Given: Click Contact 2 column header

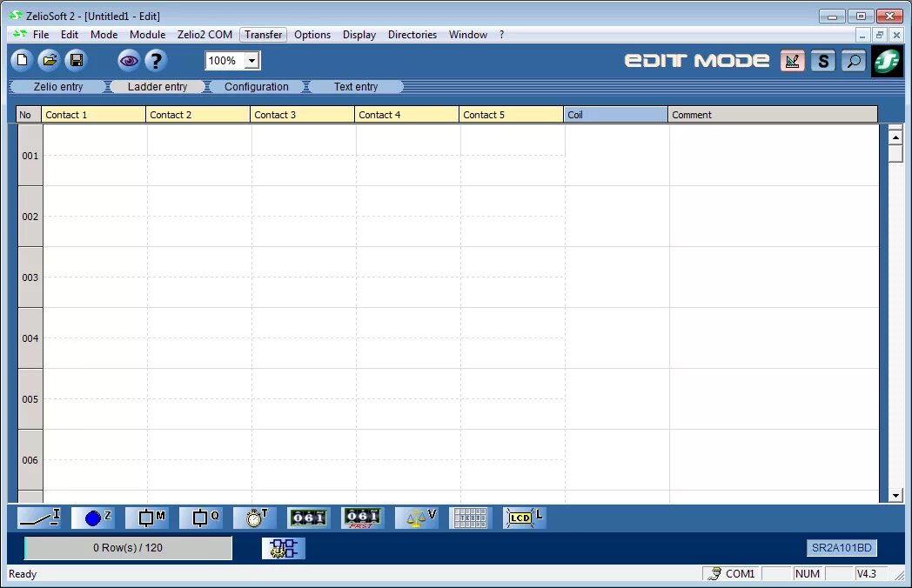Looking at the screenshot, I should (x=198, y=115).
